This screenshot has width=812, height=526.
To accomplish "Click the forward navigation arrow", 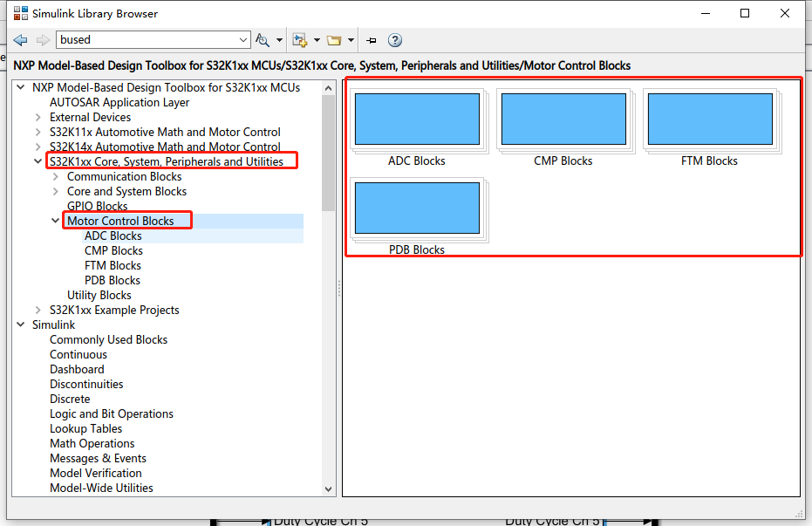I will (x=43, y=40).
